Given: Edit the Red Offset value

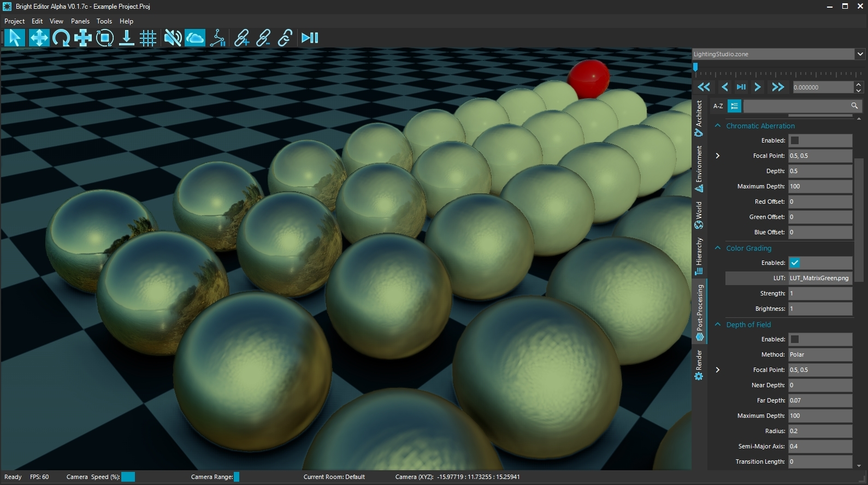Looking at the screenshot, I should pyautogui.click(x=820, y=202).
